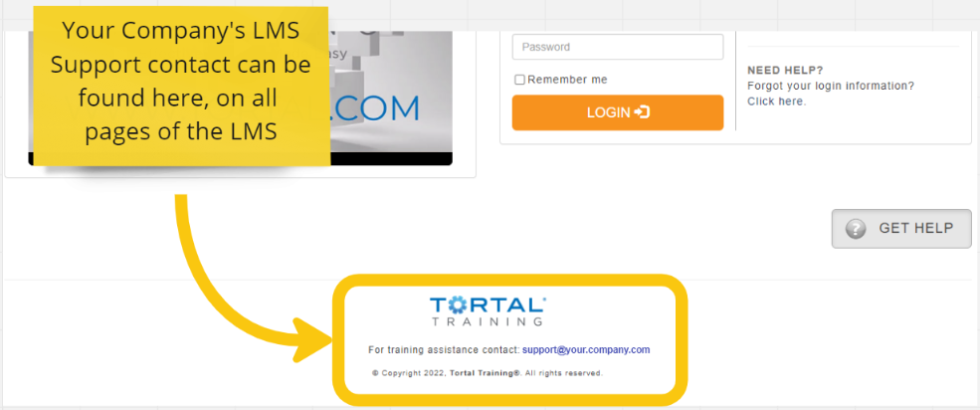
Task: Click the orange LOGIN button
Action: point(618,112)
